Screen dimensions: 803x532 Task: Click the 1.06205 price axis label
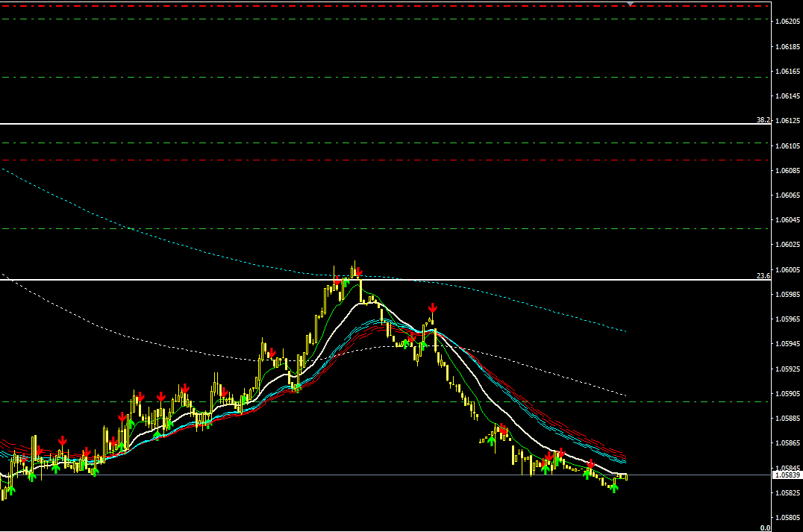787,22
